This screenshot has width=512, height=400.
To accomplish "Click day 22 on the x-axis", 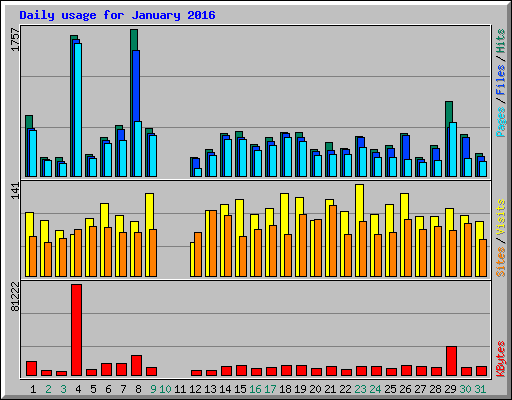I will (345, 389).
